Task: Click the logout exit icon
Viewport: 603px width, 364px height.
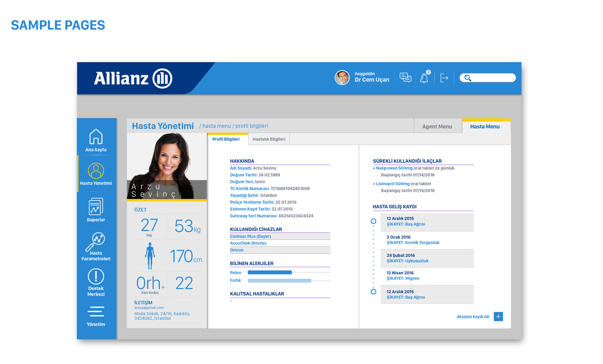Action: (x=444, y=78)
